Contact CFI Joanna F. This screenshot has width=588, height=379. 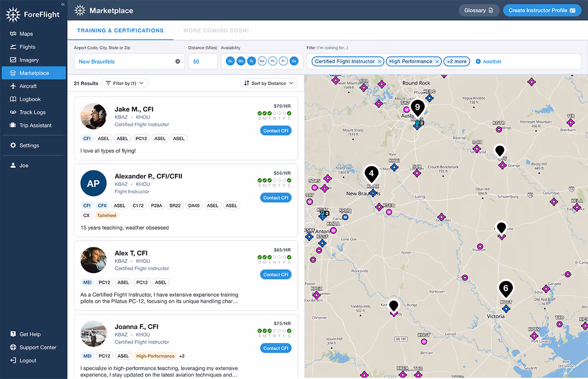pyautogui.click(x=275, y=348)
